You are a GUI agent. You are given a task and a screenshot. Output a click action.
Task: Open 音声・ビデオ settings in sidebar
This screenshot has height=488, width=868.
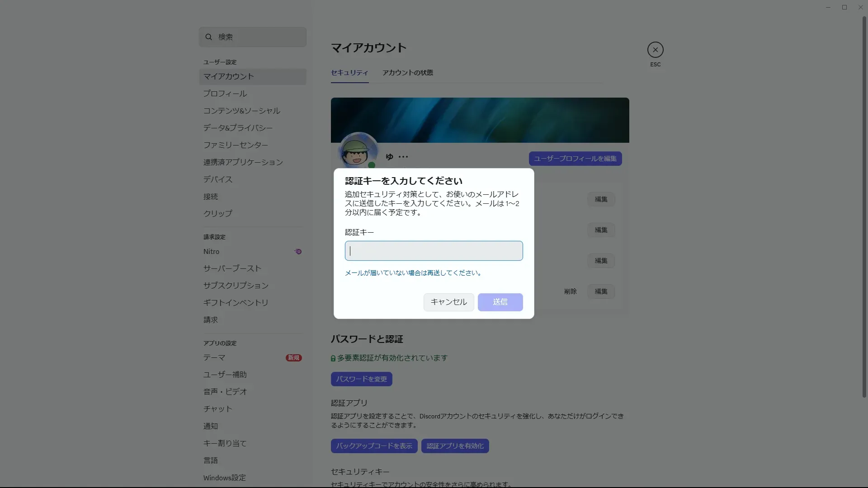coord(225,392)
